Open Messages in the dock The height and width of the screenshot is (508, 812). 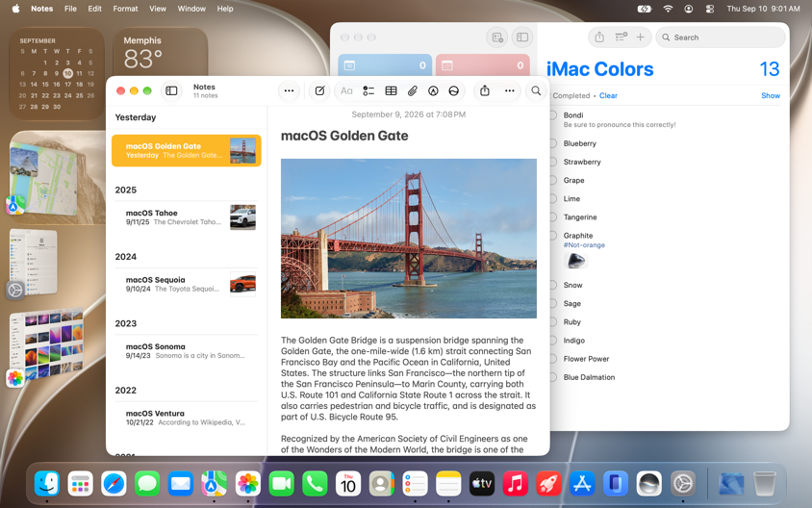coord(147,484)
